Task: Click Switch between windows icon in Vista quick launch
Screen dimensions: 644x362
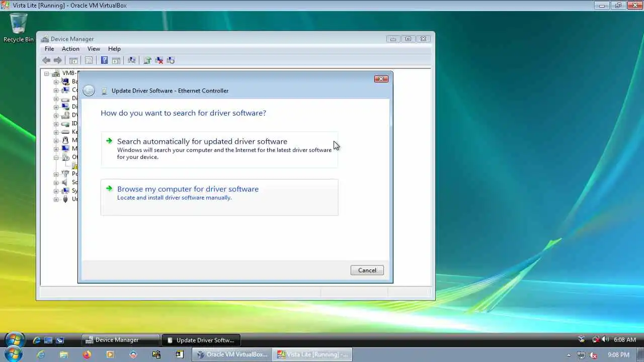Action: tap(60, 340)
